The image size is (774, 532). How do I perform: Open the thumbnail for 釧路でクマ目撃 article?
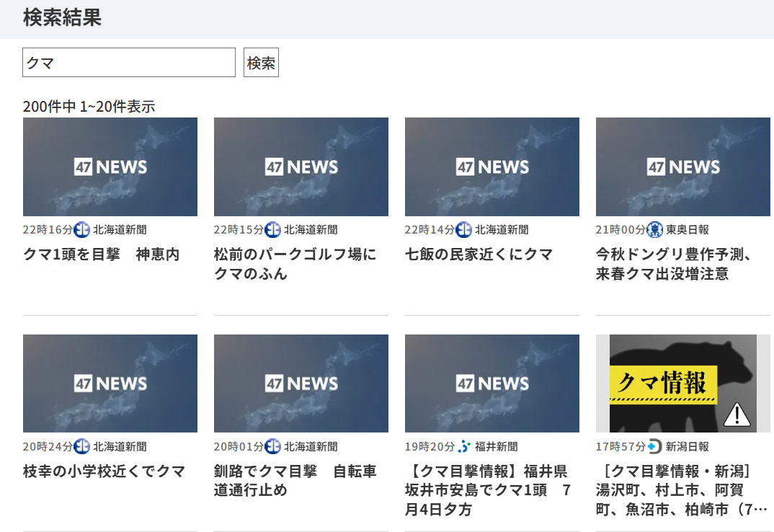tap(301, 384)
